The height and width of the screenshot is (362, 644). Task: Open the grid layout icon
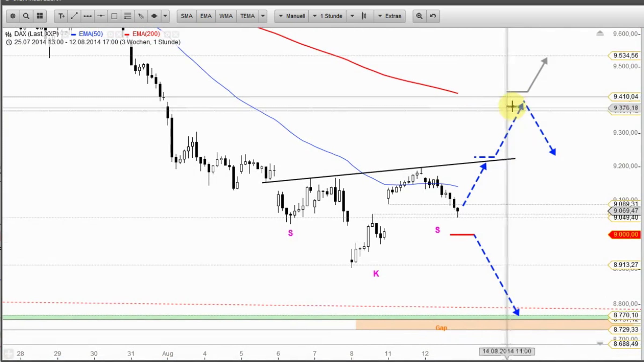pyautogui.click(x=40, y=16)
